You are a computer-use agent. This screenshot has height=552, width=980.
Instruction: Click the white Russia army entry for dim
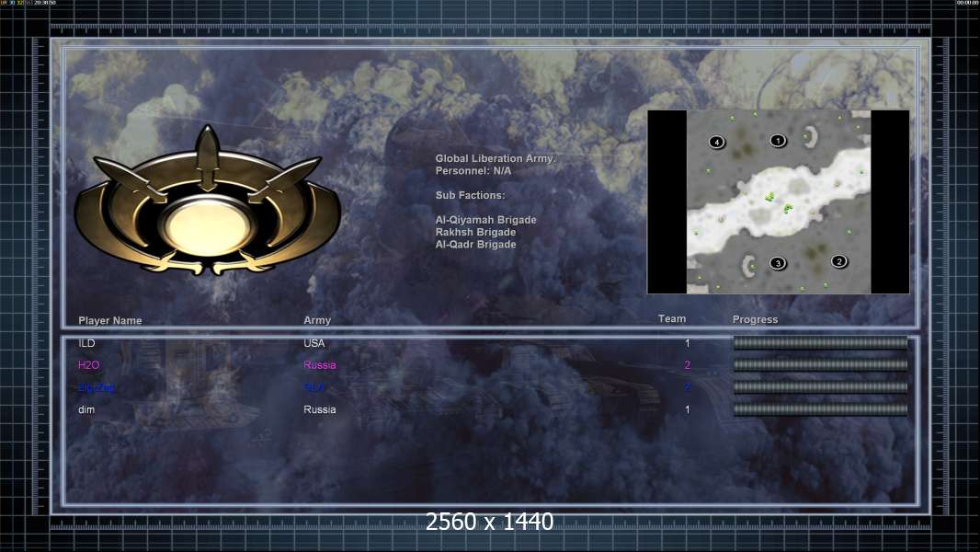pyautogui.click(x=319, y=409)
